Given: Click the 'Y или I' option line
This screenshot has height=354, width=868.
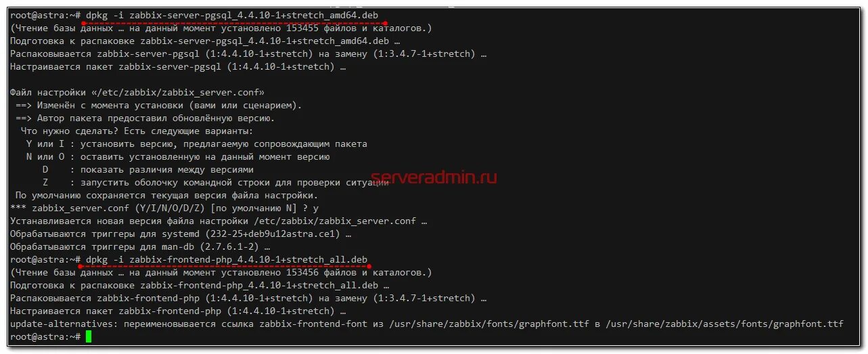Looking at the screenshot, I should coord(197,144).
